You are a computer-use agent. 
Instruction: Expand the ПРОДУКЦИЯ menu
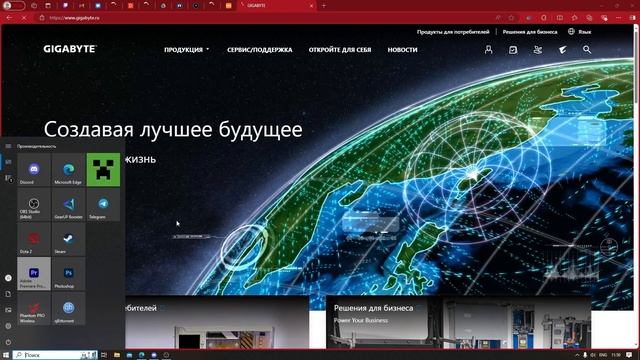[187, 50]
